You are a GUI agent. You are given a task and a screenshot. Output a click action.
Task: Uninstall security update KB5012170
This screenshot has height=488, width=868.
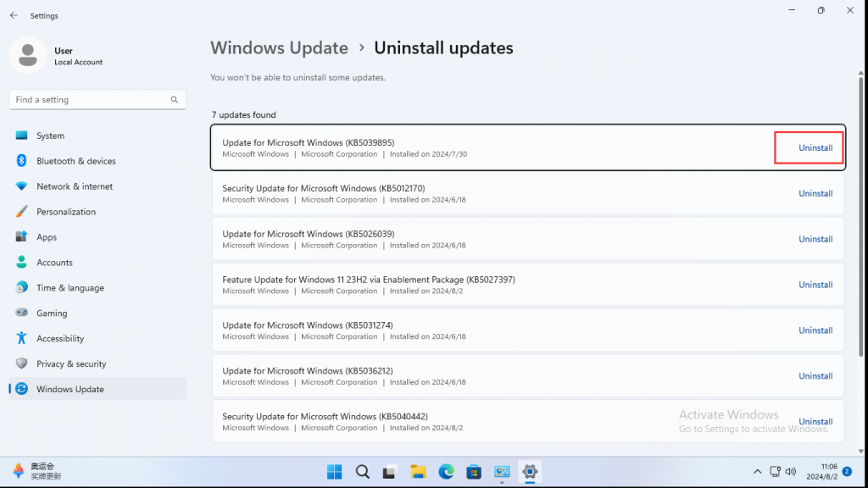(815, 193)
